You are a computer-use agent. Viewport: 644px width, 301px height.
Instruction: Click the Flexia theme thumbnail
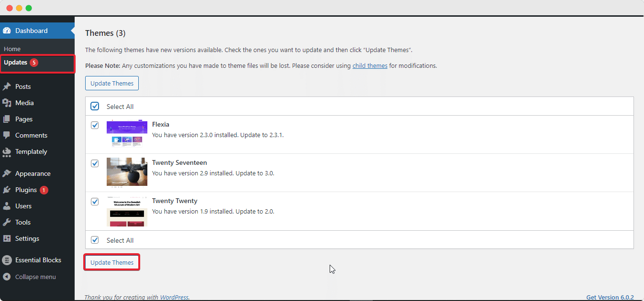[127, 133]
